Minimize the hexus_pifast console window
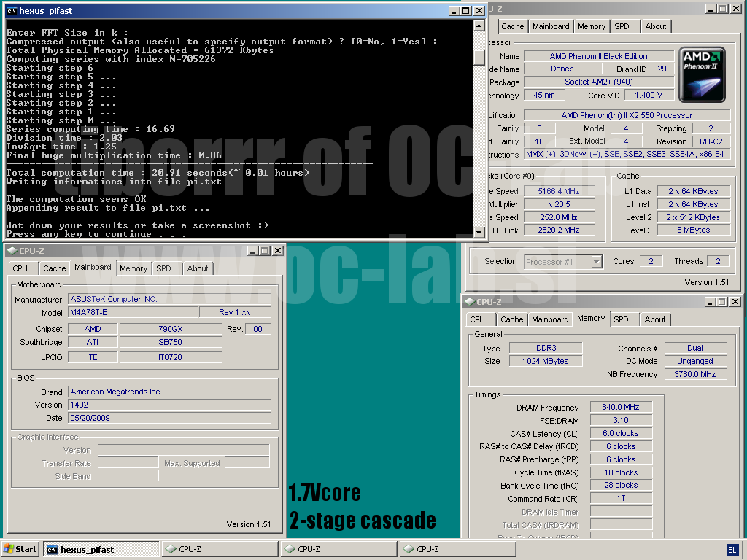This screenshot has width=747, height=560. click(x=454, y=11)
